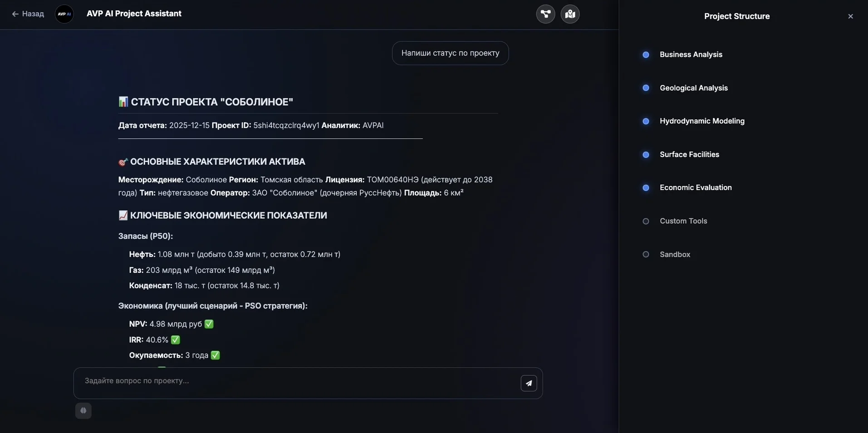Click the Project Structure panel title
868x433 pixels.
(x=736, y=16)
